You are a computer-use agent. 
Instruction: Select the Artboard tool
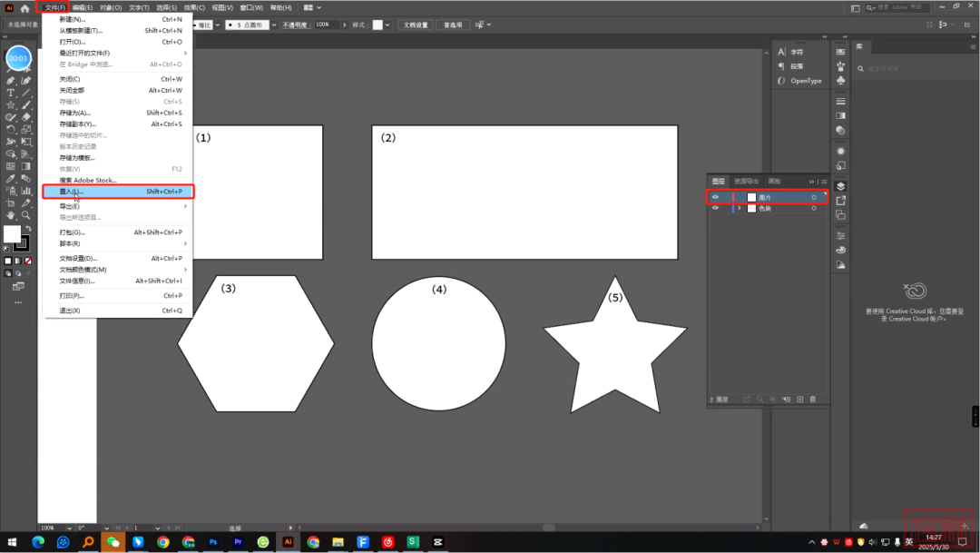coord(11,202)
